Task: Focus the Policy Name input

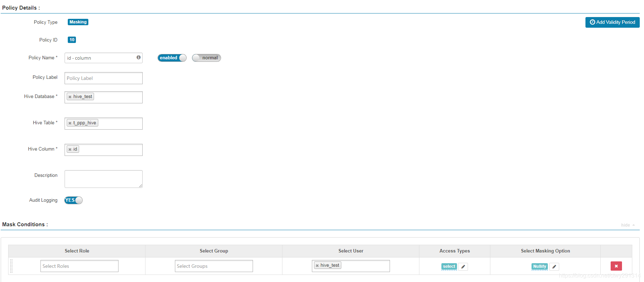Action: coord(104,58)
